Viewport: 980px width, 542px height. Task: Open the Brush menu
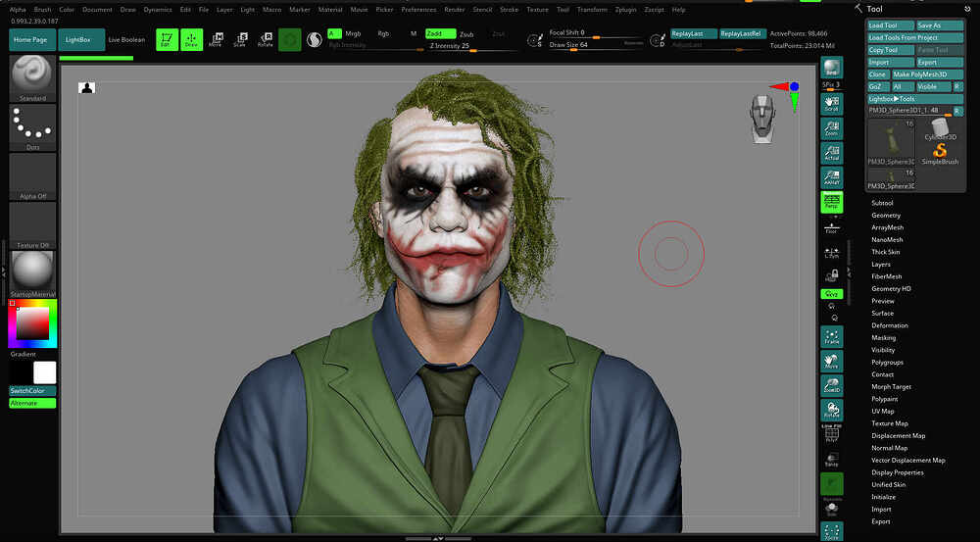click(42, 10)
